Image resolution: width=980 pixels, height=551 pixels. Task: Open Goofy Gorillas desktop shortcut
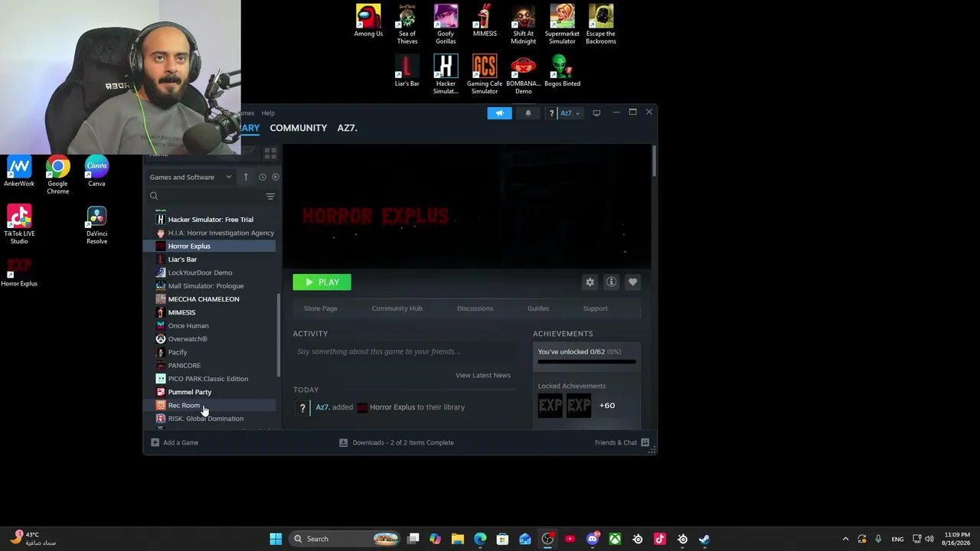coord(446,24)
